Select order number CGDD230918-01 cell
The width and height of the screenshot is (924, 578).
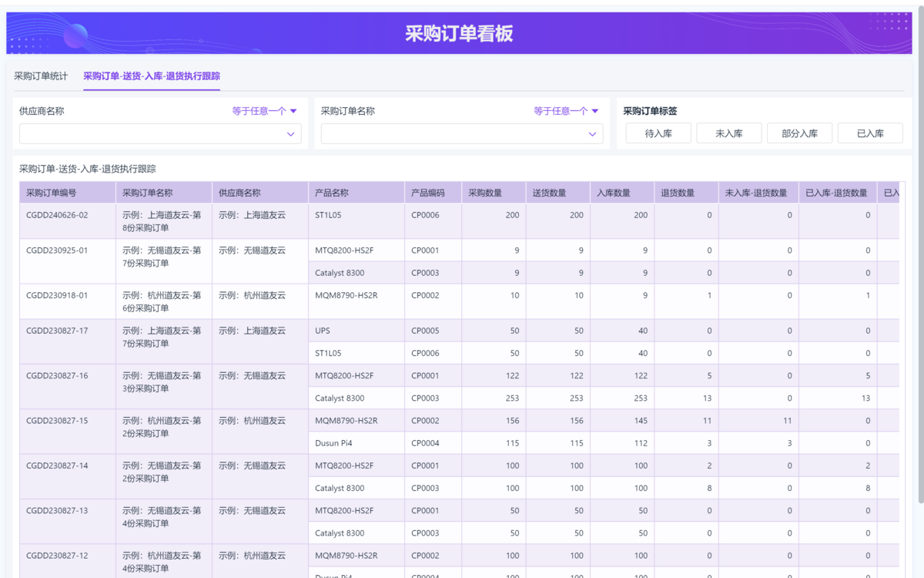[57, 295]
